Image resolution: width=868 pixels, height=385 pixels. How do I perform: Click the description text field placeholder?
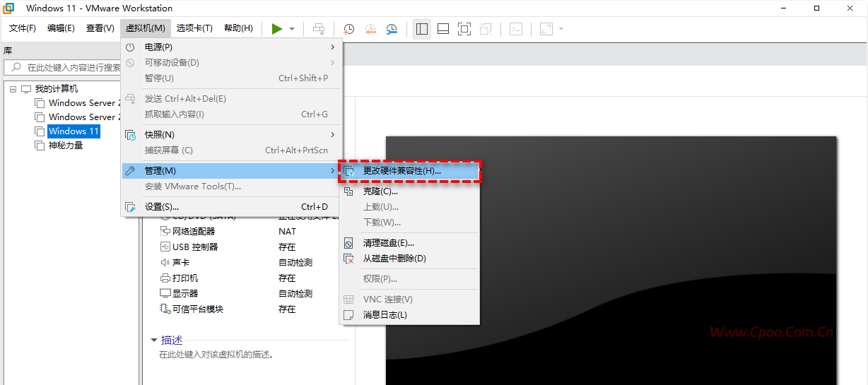216,355
